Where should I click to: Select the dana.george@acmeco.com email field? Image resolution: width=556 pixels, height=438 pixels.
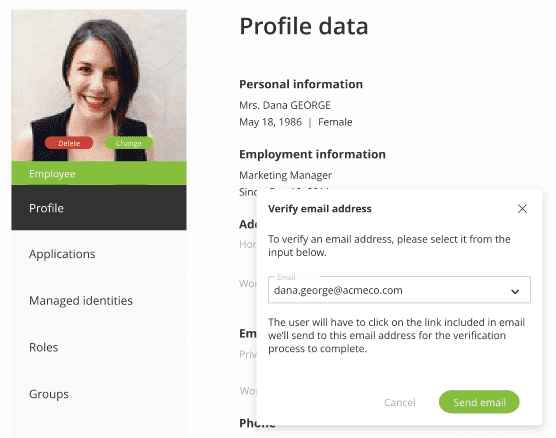pyautogui.click(x=399, y=290)
